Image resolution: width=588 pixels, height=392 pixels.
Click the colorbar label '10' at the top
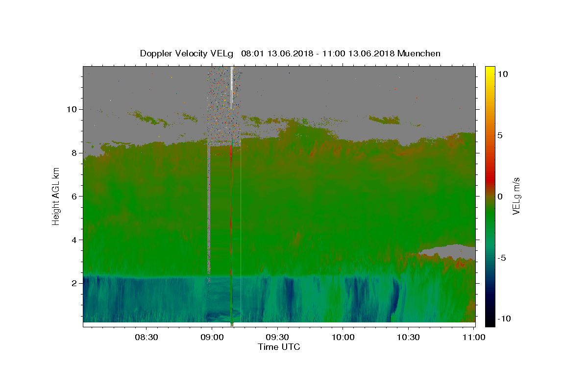(502, 74)
